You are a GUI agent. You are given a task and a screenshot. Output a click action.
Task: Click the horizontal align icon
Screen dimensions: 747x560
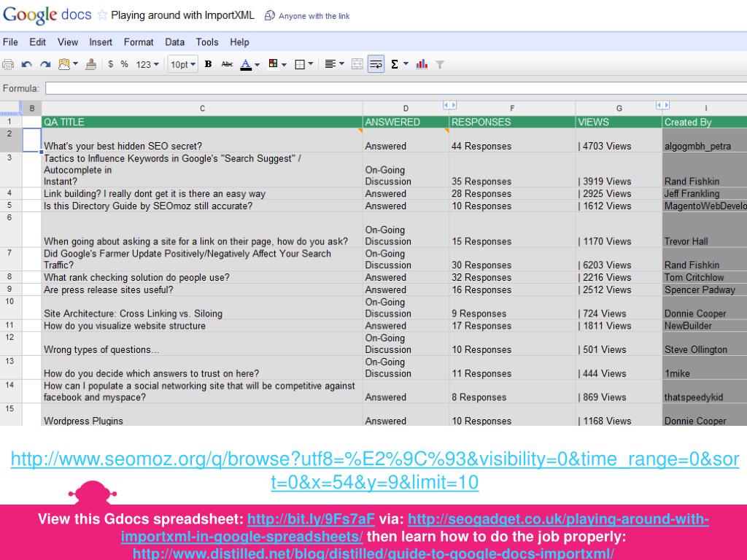pyautogui.click(x=330, y=64)
